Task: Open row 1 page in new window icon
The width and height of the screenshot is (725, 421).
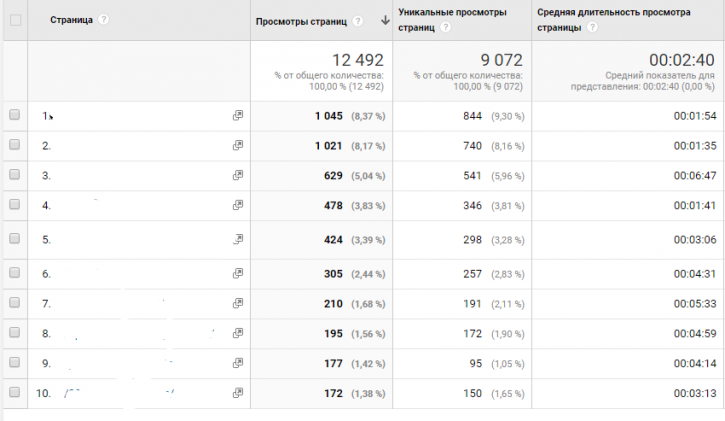Action: pos(238,116)
